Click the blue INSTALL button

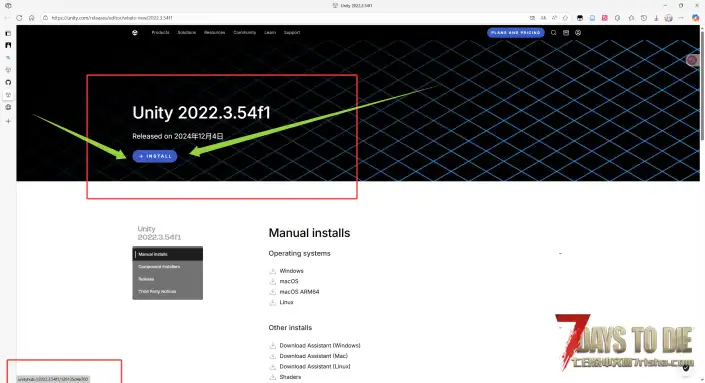coord(155,156)
